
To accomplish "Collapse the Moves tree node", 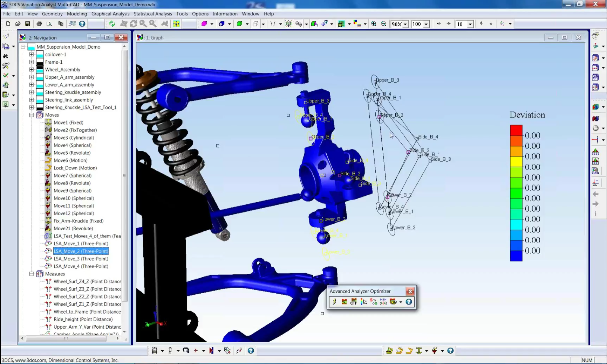I will coord(32,115).
